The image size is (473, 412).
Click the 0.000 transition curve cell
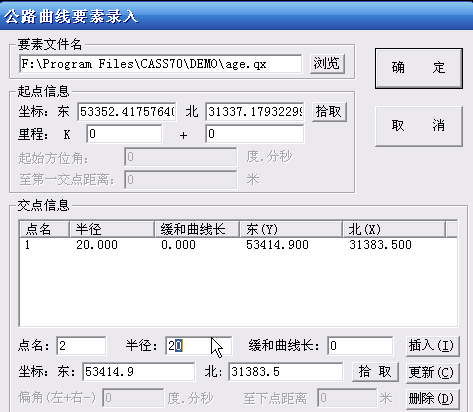178,245
